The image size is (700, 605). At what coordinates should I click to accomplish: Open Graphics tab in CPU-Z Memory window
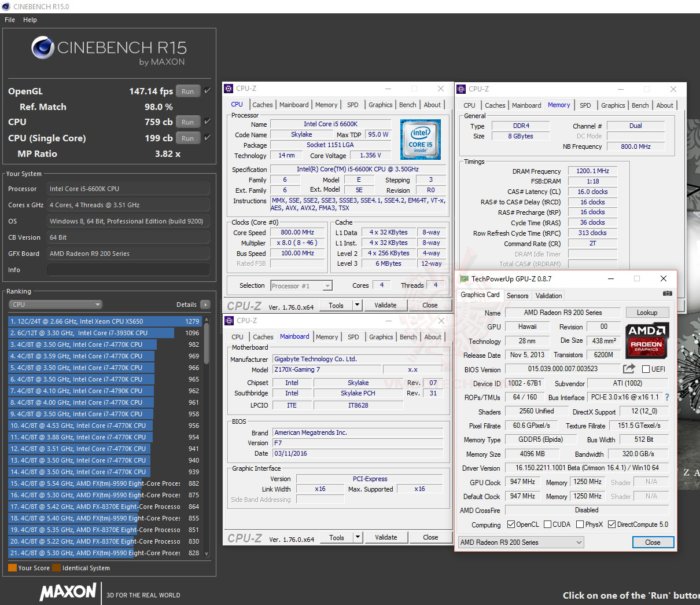(x=613, y=105)
